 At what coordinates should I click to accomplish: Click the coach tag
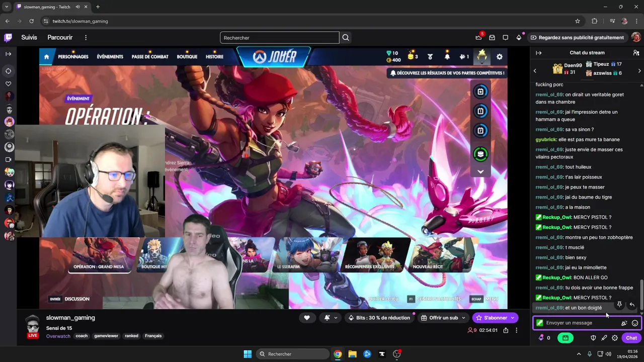coord(82,336)
